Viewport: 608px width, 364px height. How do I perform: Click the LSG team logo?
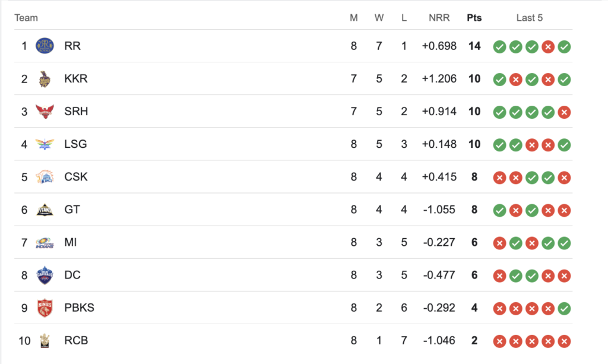tap(44, 144)
